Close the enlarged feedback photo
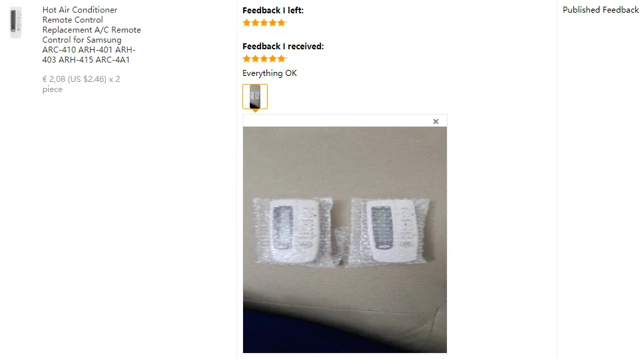The width and height of the screenshot is (644, 359). 436,121
